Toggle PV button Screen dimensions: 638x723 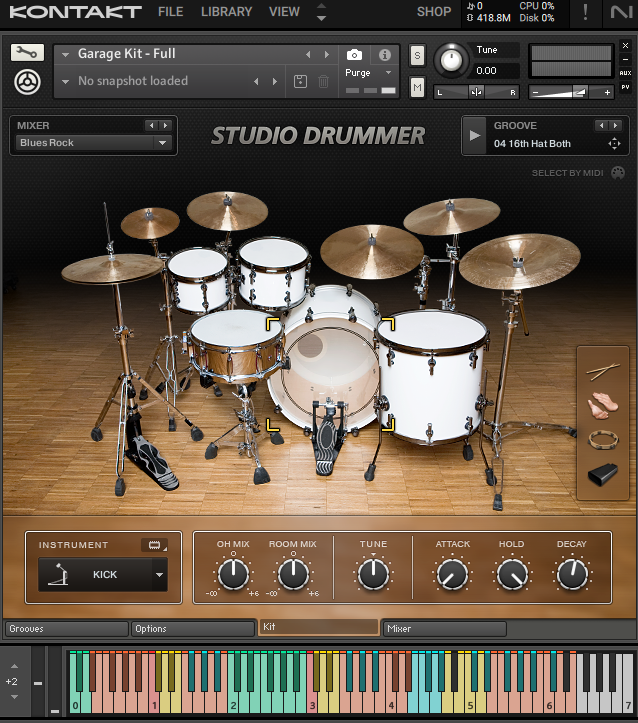click(625, 87)
